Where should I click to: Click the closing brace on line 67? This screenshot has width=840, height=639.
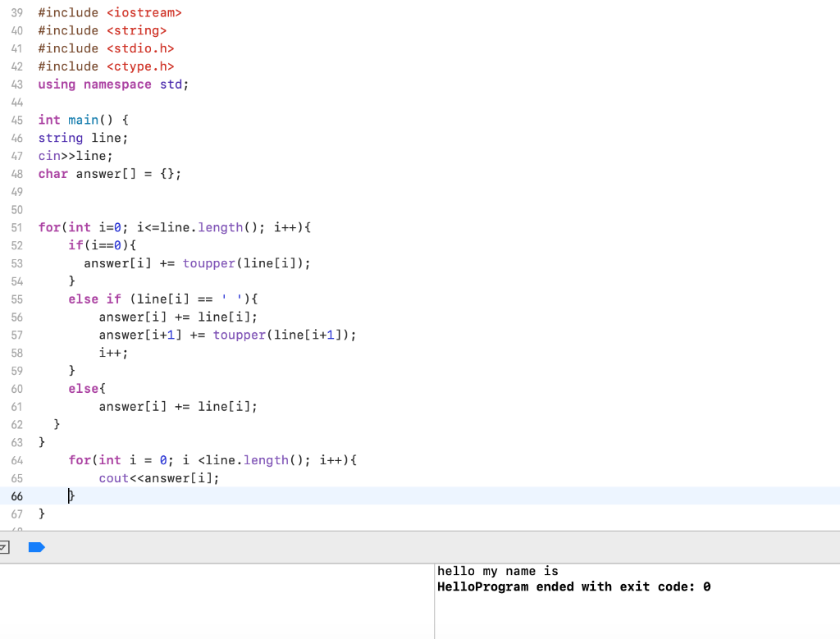tap(42, 513)
